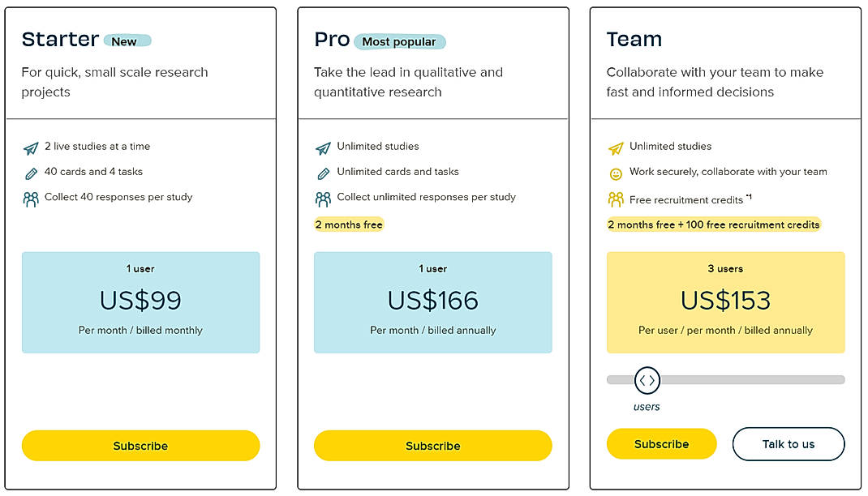Click the '2 months free' highlight under Pro features

click(x=349, y=224)
